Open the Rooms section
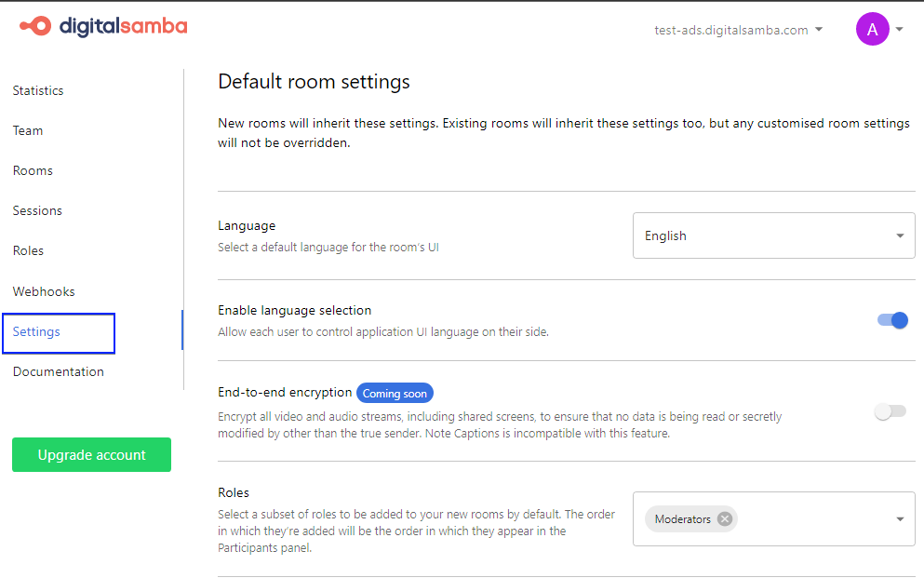 click(x=33, y=170)
